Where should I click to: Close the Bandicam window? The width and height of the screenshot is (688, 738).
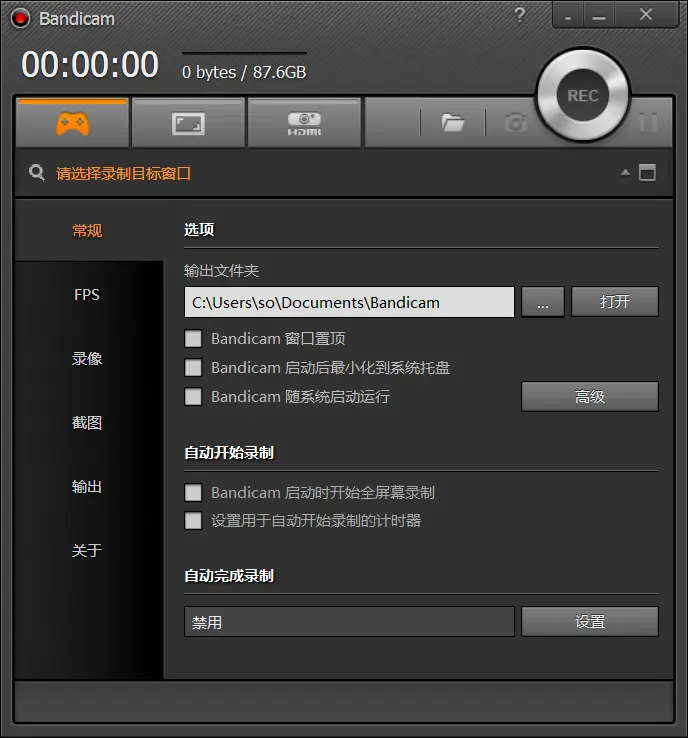point(646,15)
